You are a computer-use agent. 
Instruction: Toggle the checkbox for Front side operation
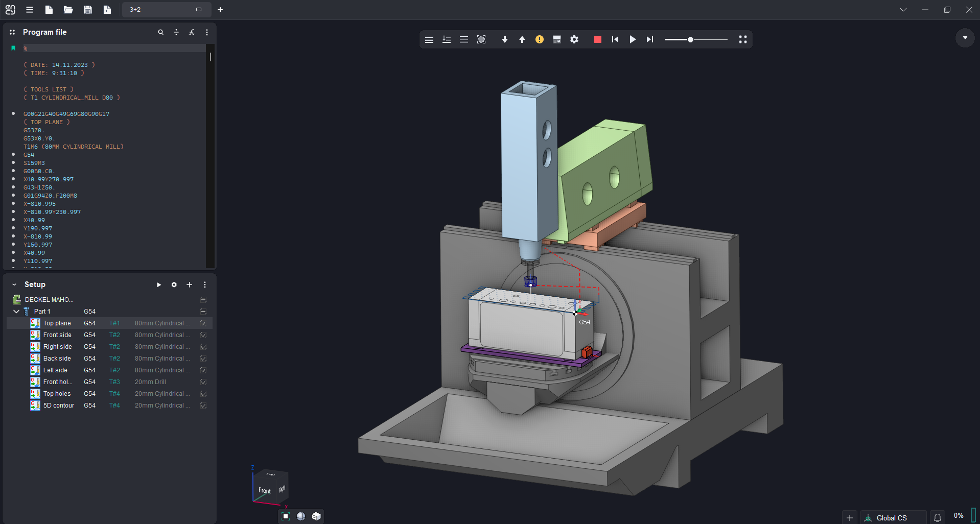[x=203, y=335]
